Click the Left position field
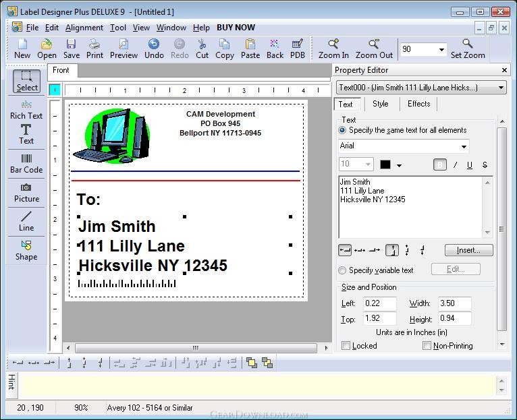517x420 pixels. [379, 303]
